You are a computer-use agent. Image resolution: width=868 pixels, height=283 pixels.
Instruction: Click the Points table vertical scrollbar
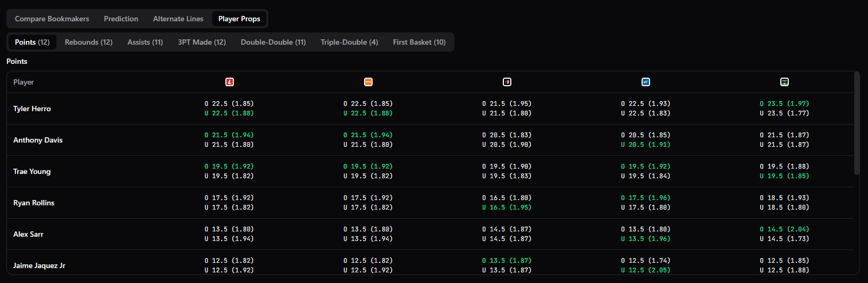(856, 123)
